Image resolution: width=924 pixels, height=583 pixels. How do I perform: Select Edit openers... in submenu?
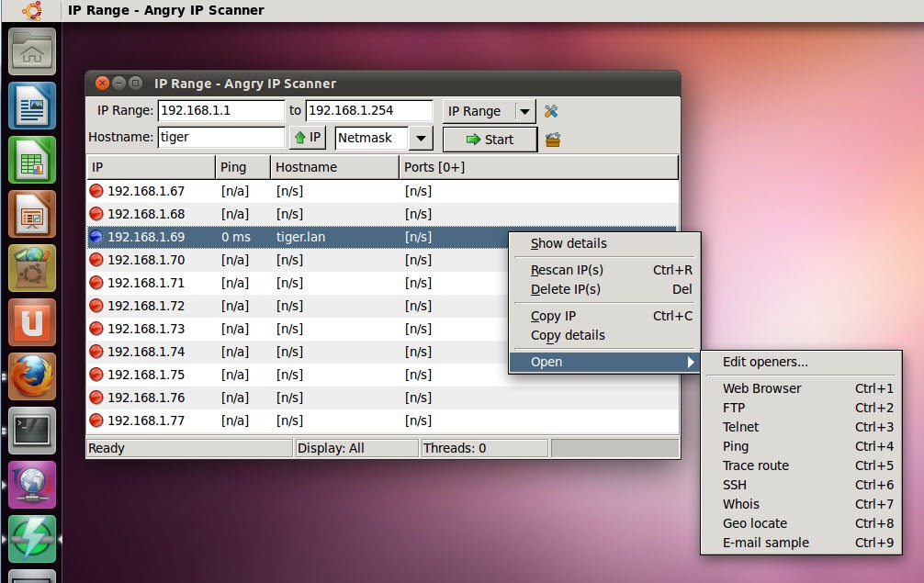(802, 362)
